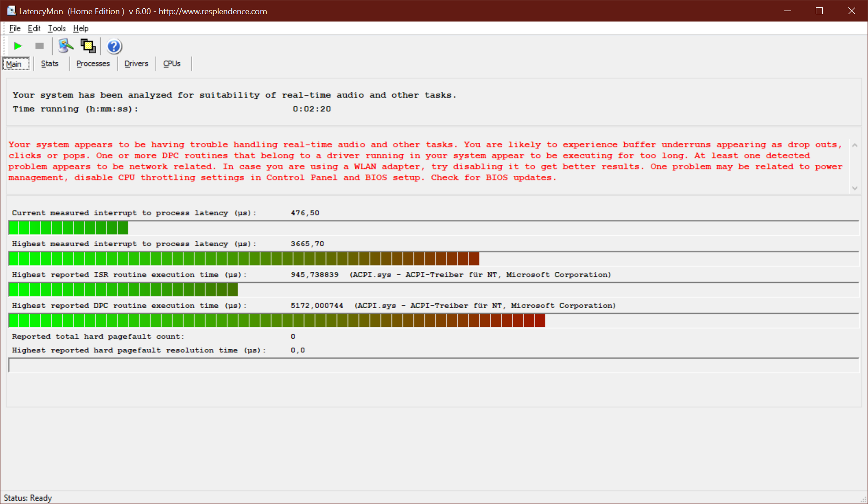868x504 pixels.
Task: Click the highest DPC execution time bar
Action: [x=277, y=320]
